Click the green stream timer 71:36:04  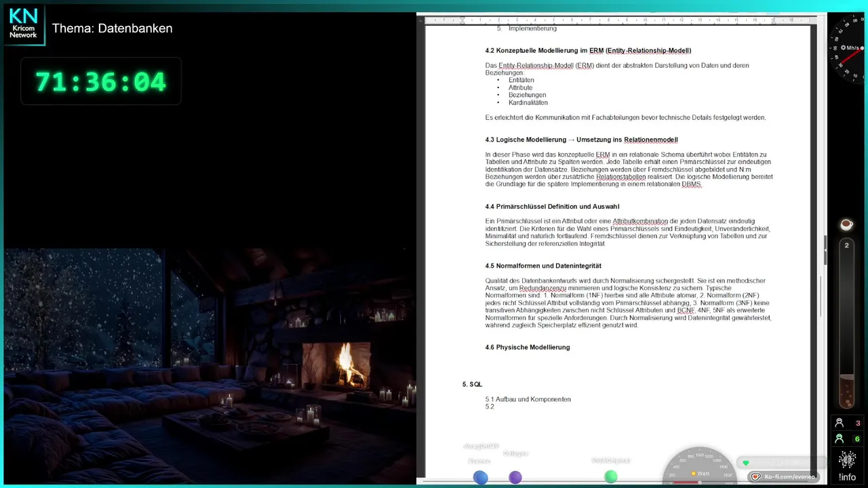pyautogui.click(x=100, y=81)
